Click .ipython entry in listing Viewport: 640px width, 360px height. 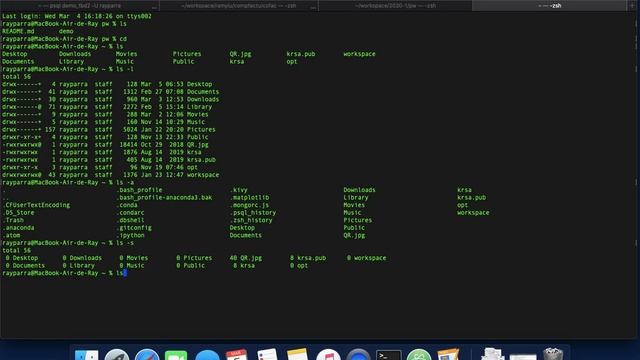pyautogui.click(x=131, y=236)
